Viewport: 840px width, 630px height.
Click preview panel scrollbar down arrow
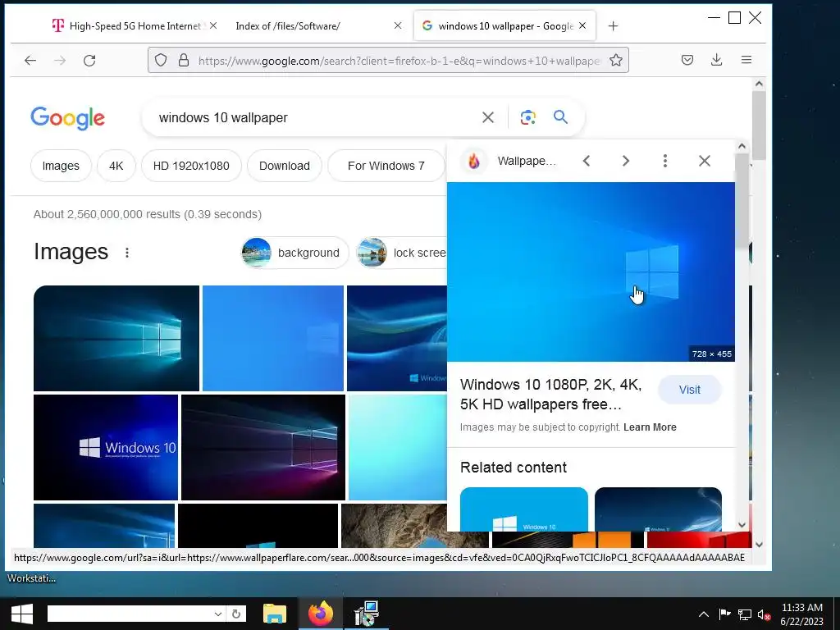pos(742,525)
